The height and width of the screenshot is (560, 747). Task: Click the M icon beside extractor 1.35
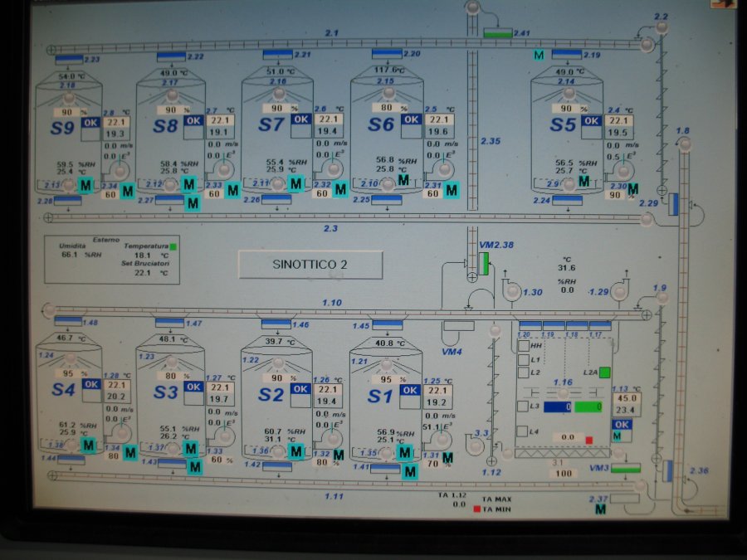[x=405, y=452]
